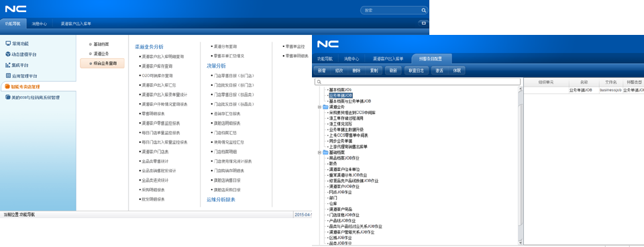Click the icon next to 美的ccs与经销商系统管理
The image size is (644, 247).
point(8,97)
